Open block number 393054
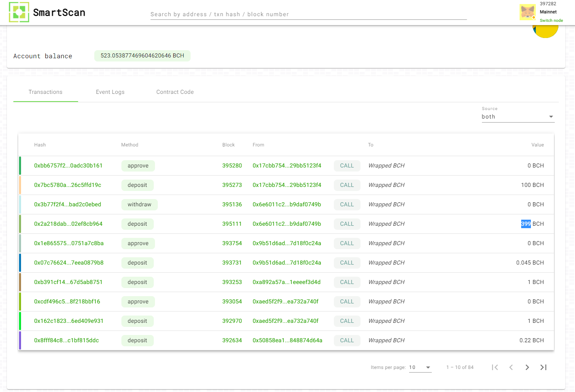Viewport: 575px width, 392px height. point(232,302)
